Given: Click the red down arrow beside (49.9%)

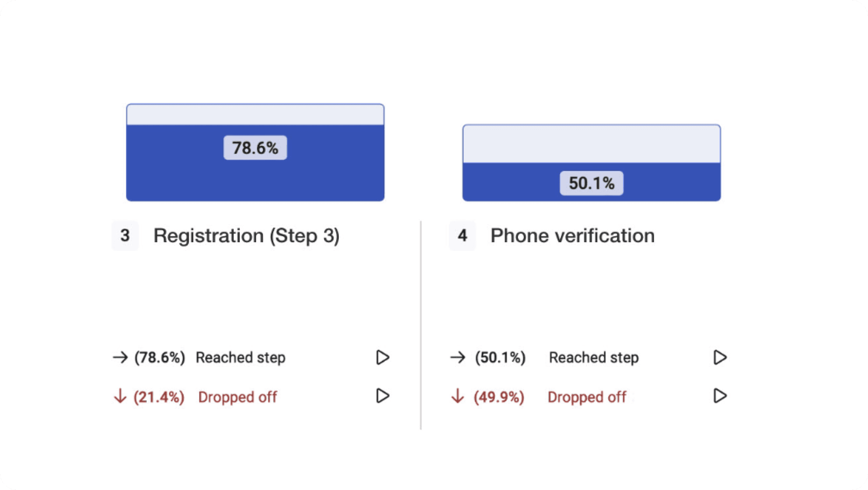Looking at the screenshot, I should 457,397.
